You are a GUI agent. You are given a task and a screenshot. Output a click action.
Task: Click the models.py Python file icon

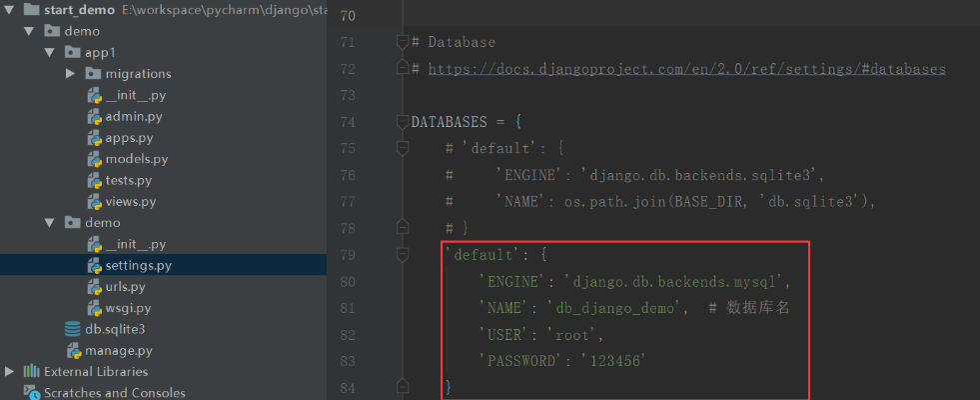pos(94,160)
